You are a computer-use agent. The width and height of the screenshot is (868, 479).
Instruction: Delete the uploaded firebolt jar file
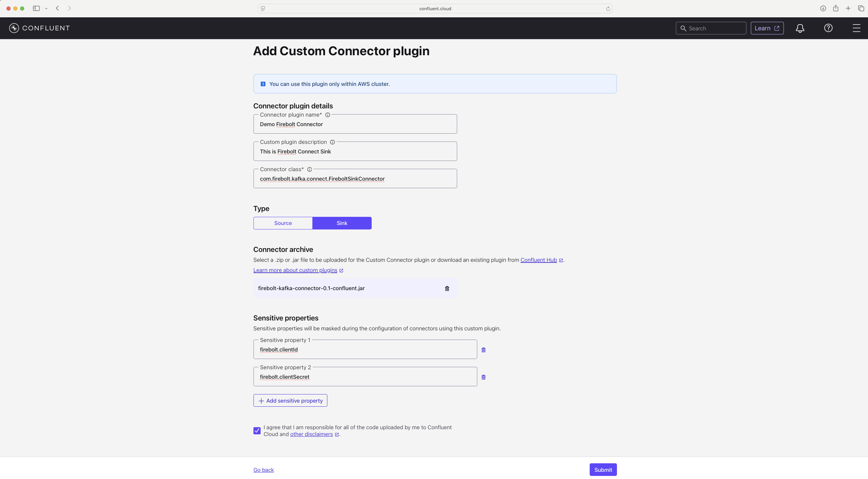tap(447, 288)
